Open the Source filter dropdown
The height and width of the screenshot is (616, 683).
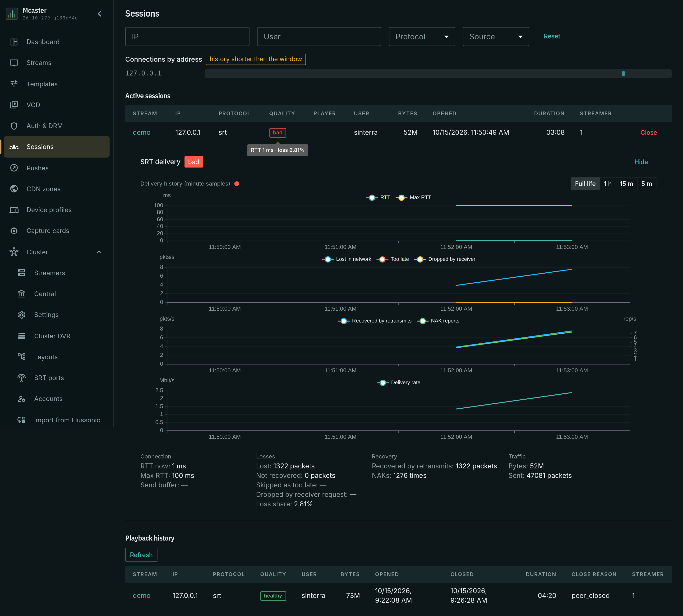pyautogui.click(x=496, y=37)
